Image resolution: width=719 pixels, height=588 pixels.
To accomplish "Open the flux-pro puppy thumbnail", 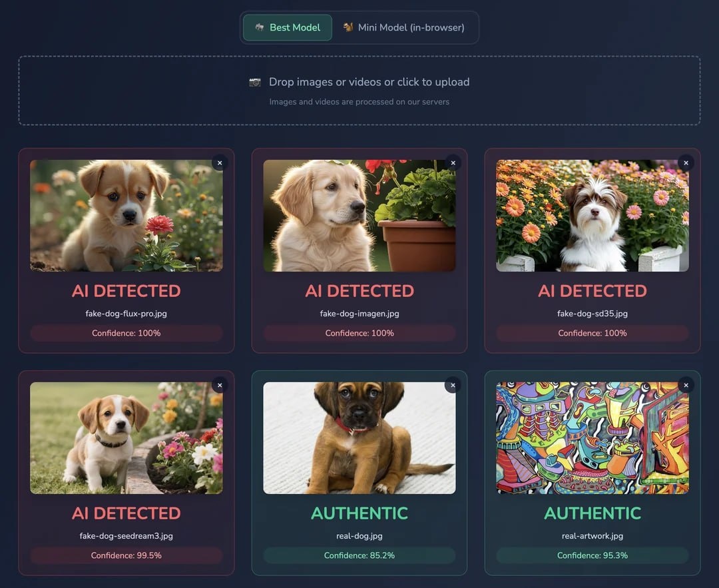I will pos(126,216).
